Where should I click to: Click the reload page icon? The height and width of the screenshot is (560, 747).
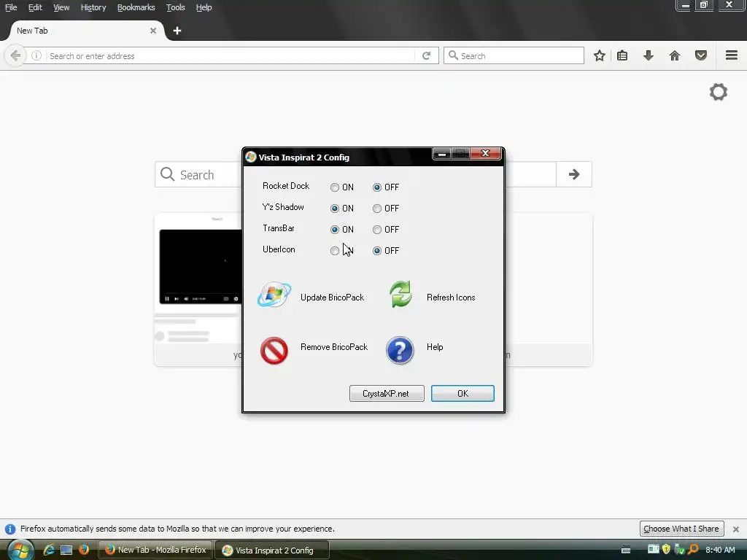click(x=426, y=55)
